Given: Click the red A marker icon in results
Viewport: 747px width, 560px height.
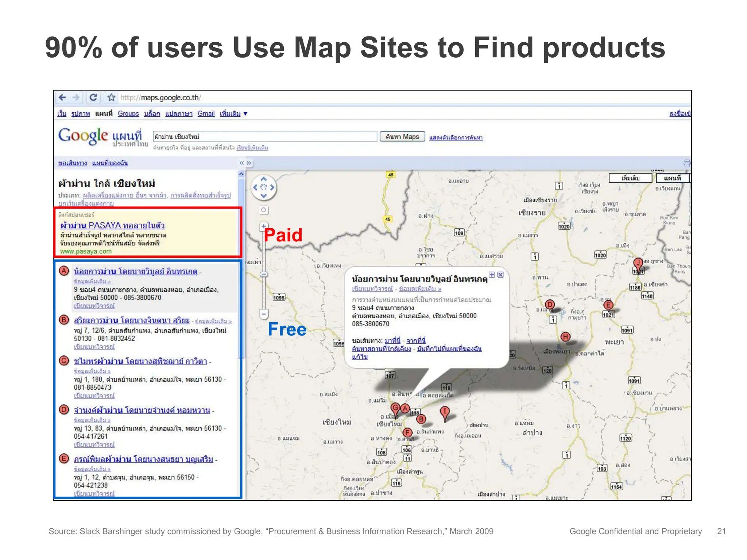Looking at the screenshot, I should (x=64, y=271).
